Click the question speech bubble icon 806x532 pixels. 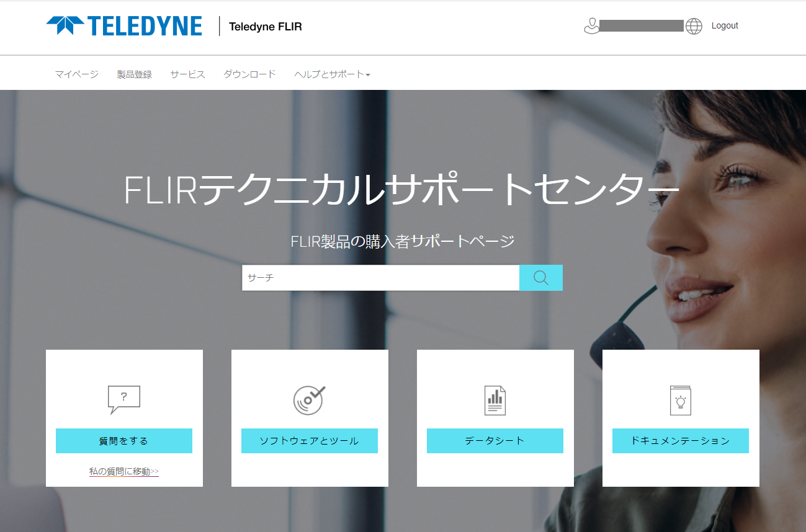pyautogui.click(x=124, y=400)
